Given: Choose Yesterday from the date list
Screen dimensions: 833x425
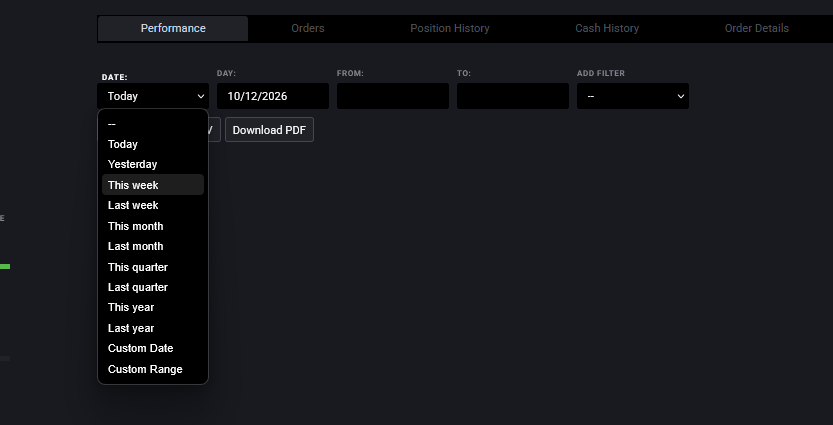Looking at the screenshot, I should pos(153,164).
